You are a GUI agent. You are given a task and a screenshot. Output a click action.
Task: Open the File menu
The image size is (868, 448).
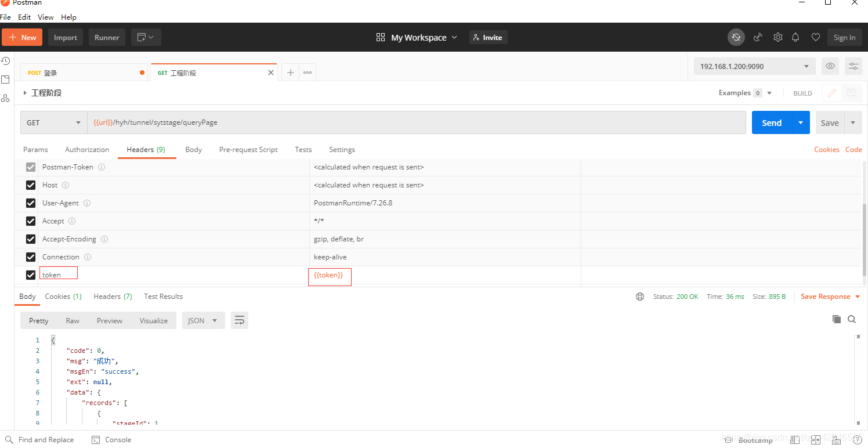click(5, 17)
